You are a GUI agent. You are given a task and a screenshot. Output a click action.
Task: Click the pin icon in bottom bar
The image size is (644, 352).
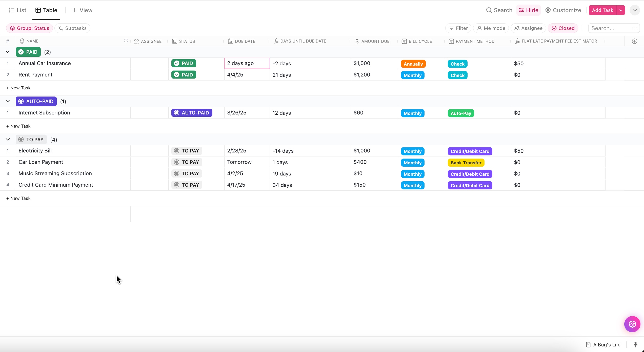(635, 344)
